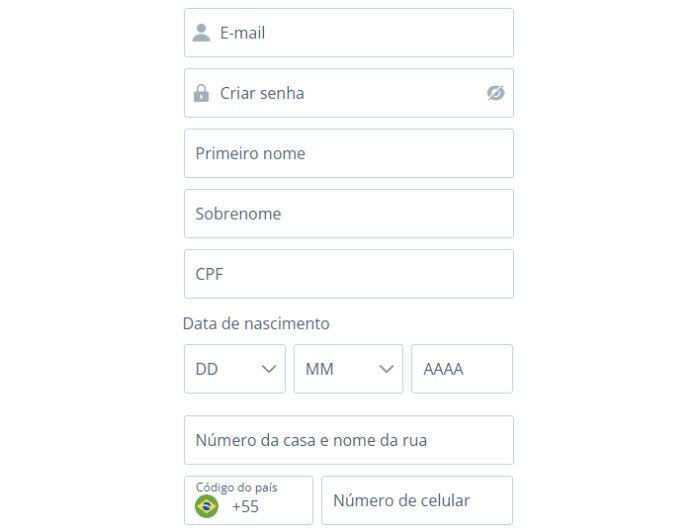Click the Data de nascimento label

click(256, 323)
